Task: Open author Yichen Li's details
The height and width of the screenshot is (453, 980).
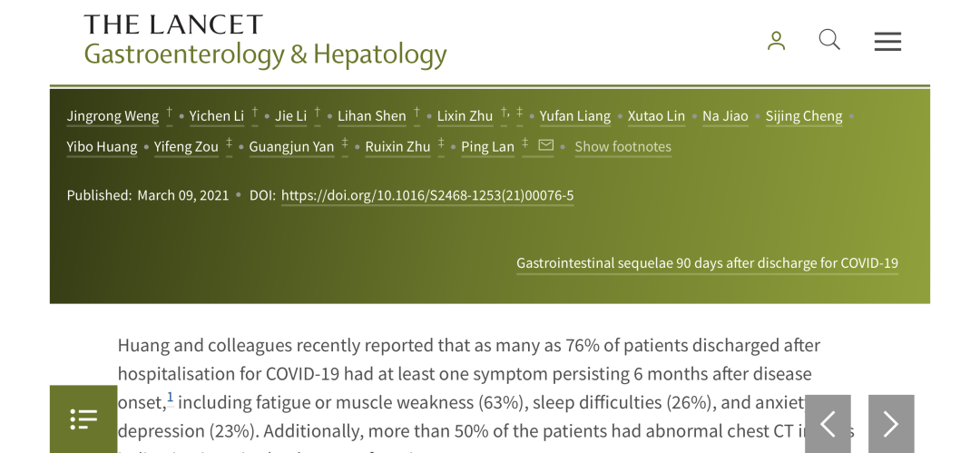Action: pos(216,116)
